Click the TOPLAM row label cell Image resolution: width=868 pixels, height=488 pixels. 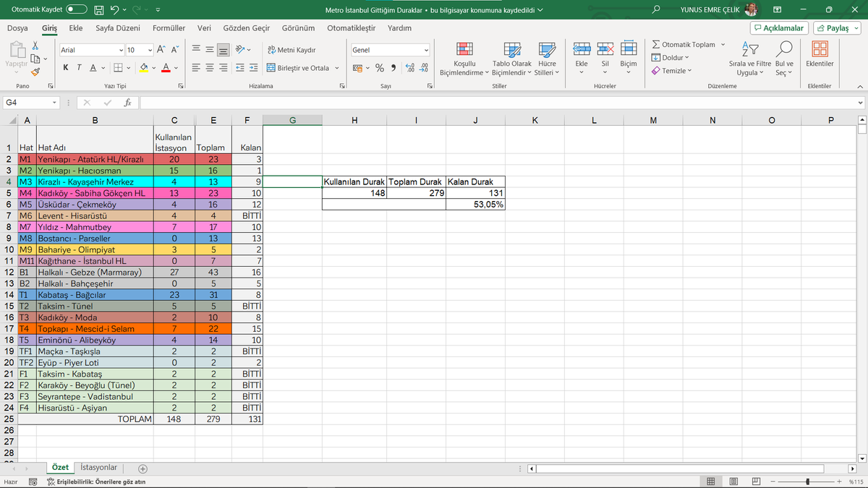click(x=85, y=419)
